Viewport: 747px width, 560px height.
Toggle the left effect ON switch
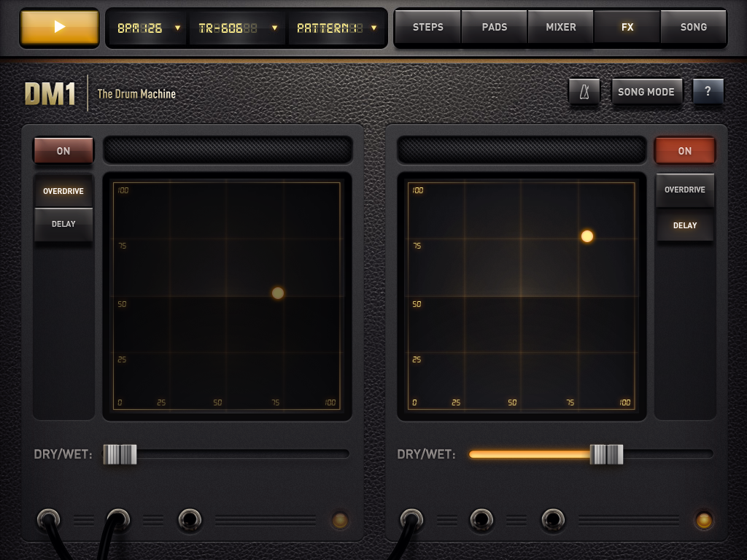pos(63,151)
